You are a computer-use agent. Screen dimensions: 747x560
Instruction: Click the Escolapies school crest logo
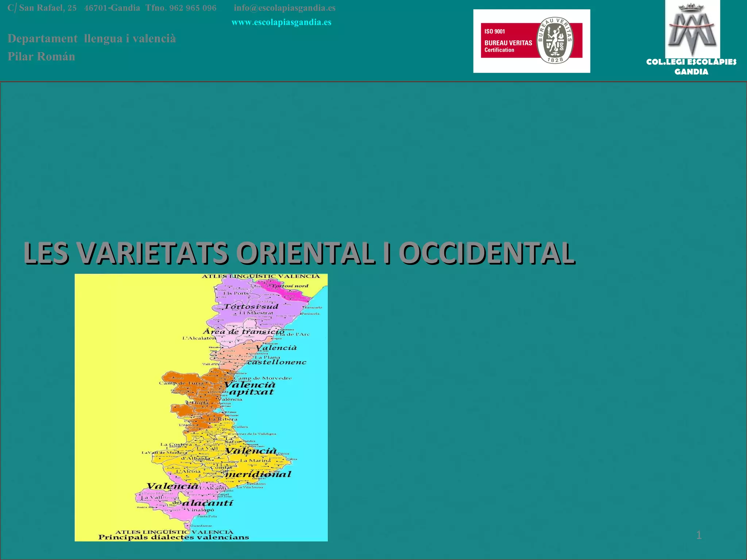pyautogui.click(x=692, y=30)
